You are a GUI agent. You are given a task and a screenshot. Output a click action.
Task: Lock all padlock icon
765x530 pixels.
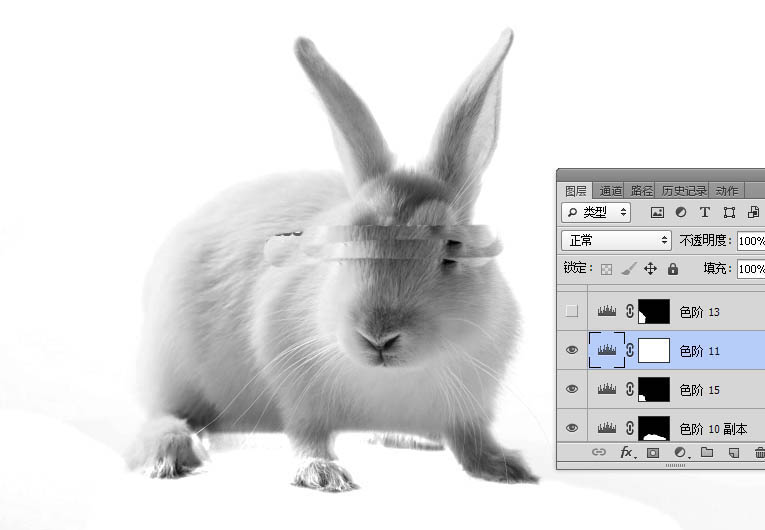pos(673,268)
